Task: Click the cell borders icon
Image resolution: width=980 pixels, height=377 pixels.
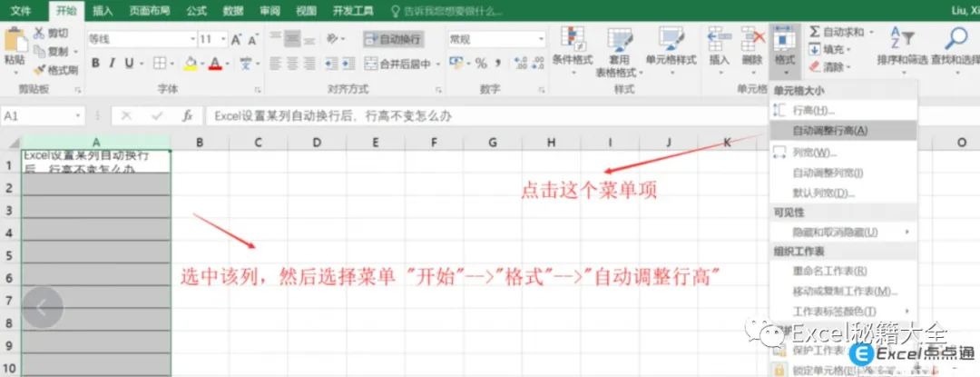Action: [160, 64]
